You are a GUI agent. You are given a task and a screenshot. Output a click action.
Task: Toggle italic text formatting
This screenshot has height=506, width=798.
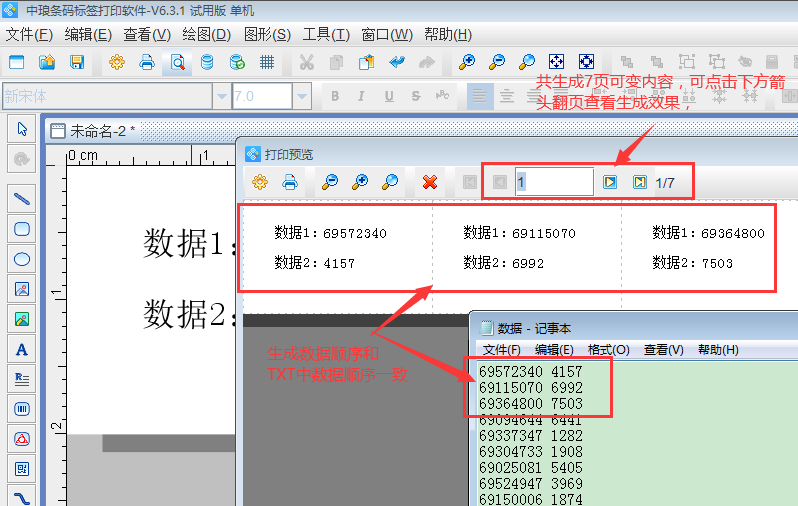click(x=362, y=97)
